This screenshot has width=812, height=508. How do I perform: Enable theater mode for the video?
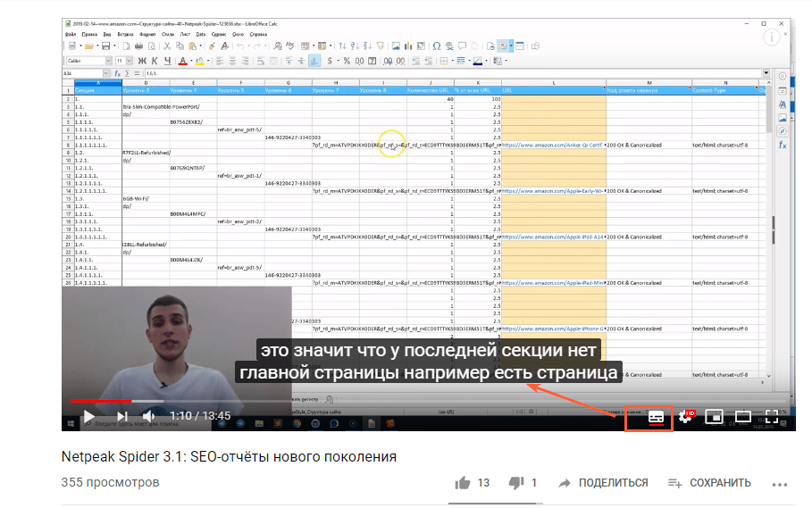coord(742,416)
